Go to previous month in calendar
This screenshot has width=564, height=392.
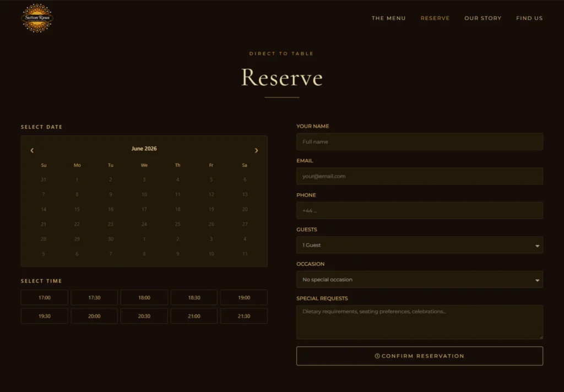coord(32,150)
